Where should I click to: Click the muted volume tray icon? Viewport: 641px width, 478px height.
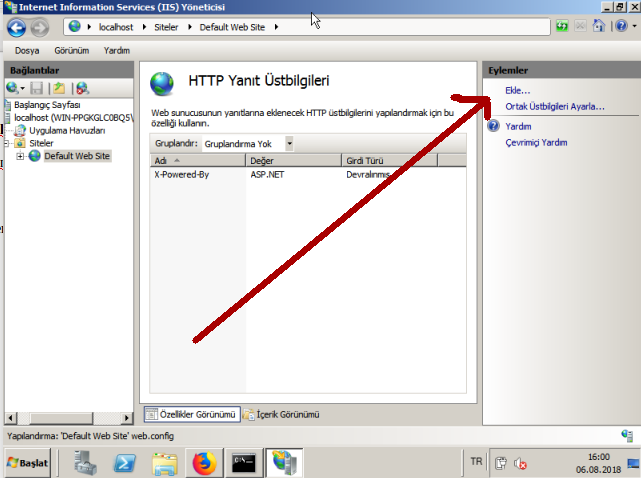(520, 464)
